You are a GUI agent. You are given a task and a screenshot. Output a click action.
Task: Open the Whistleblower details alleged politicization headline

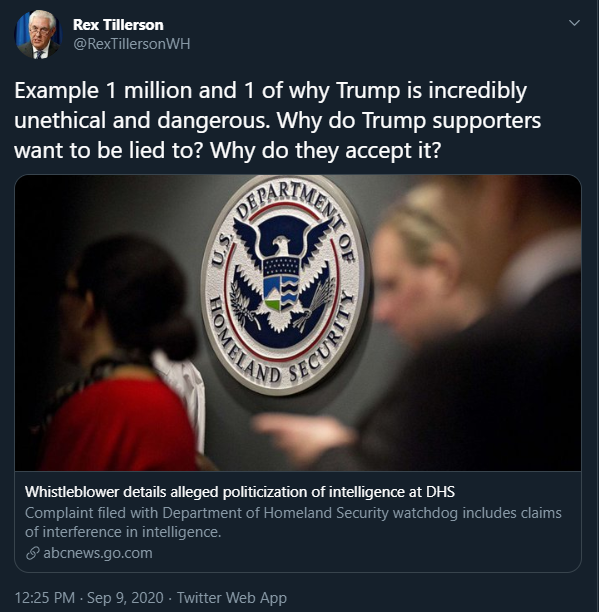click(240, 492)
